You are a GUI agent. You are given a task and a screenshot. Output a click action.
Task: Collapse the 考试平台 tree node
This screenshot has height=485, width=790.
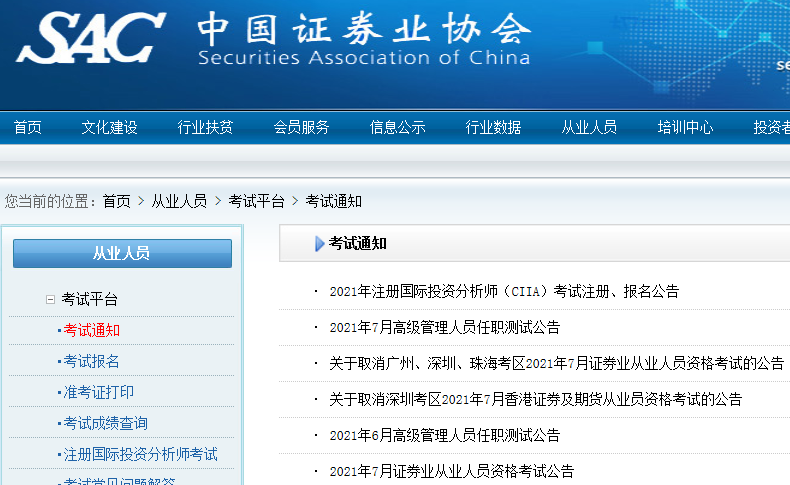click(x=50, y=299)
